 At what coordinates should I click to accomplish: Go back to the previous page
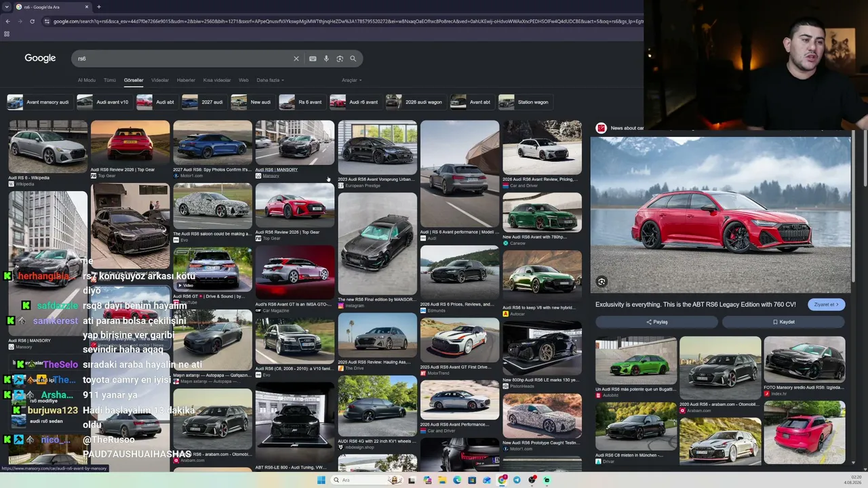(x=7, y=21)
